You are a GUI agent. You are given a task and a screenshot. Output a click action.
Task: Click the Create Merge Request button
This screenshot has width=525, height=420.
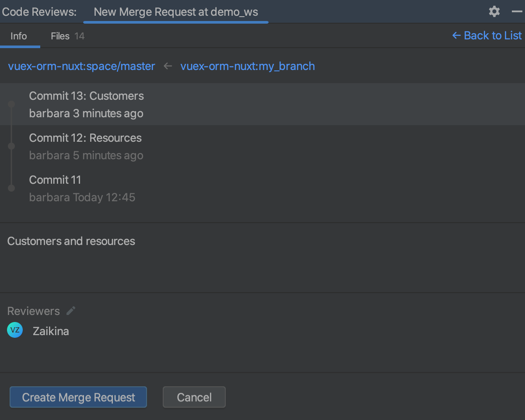click(x=78, y=397)
